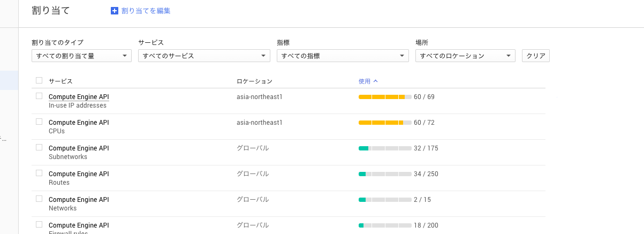Open the すべてのサービス dropdown
Image resolution: width=644 pixels, height=234 pixels.
coord(204,56)
